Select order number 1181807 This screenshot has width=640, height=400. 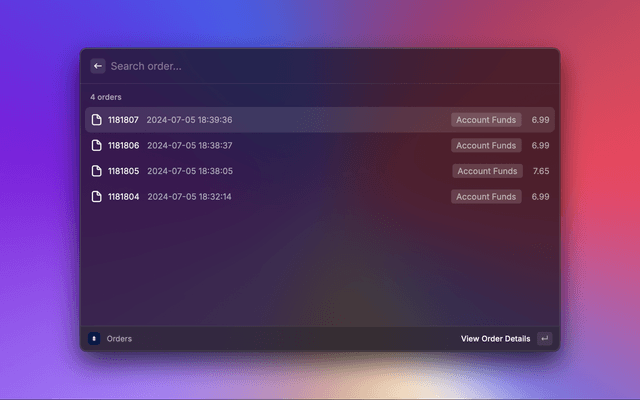(123, 120)
